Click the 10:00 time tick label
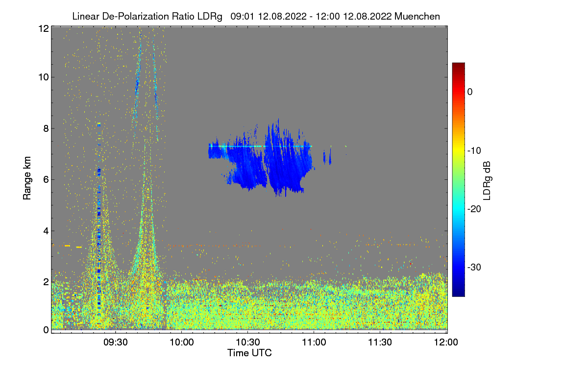Image resolution: width=588 pixels, height=392 pixels. pyautogui.click(x=182, y=342)
